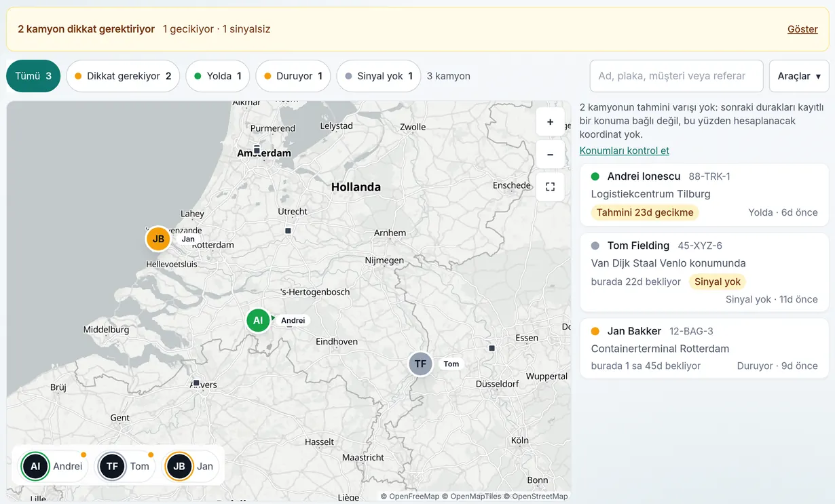835x504 pixels.
Task: Select the green AI truck marker on map
Action: click(258, 320)
